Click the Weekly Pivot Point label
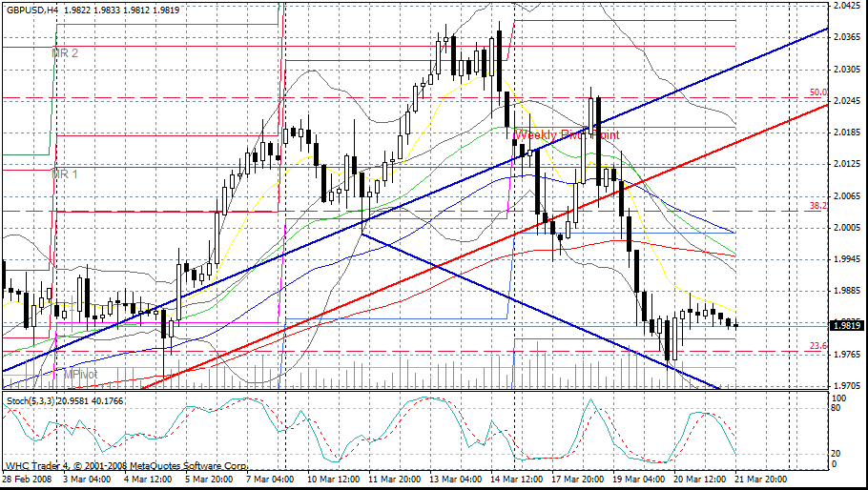This screenshot has width=868, height=490. [x=567, y=135]
